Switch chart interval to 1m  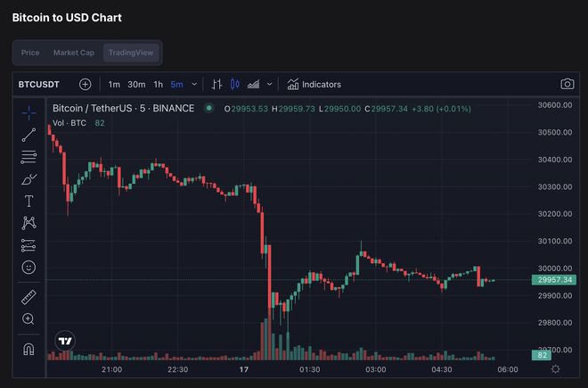click(x=114, y=84)
